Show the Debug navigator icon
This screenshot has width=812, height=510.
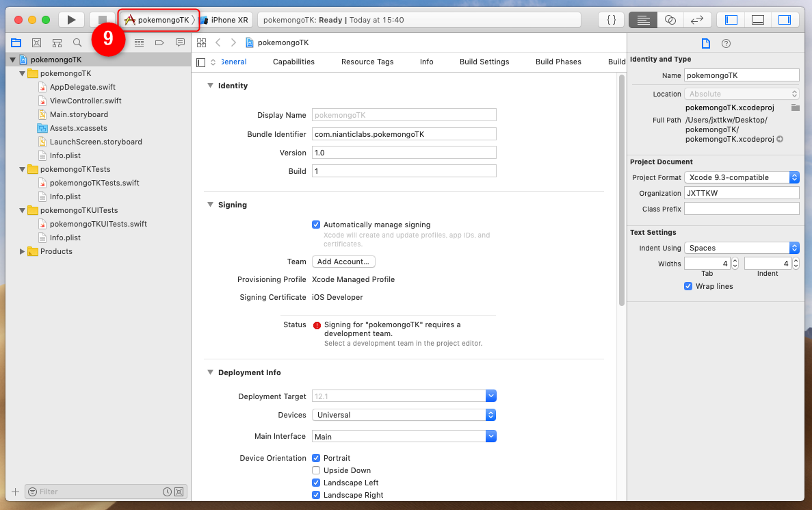click(140, 42)
